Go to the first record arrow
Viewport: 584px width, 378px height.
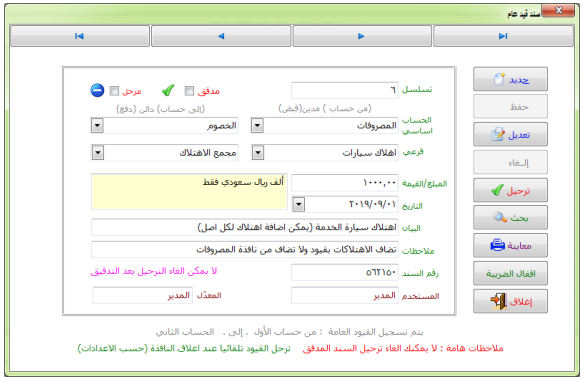pyautogui.click(x=79, y=36)
